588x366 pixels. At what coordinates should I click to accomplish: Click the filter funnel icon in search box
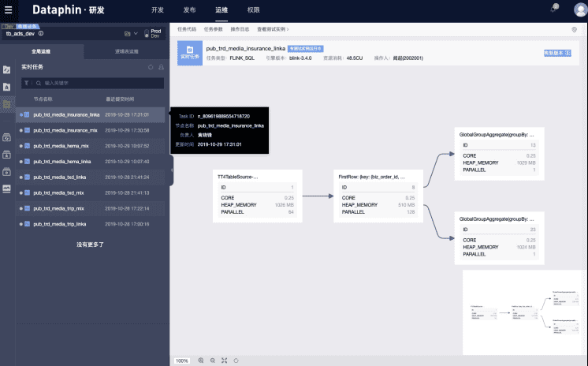(27, 83)
